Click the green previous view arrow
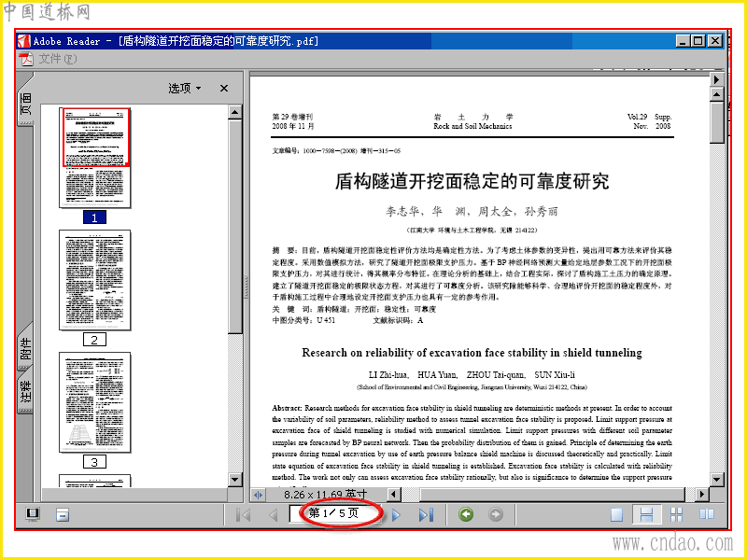Screen dimensions: 747x560 466,515
